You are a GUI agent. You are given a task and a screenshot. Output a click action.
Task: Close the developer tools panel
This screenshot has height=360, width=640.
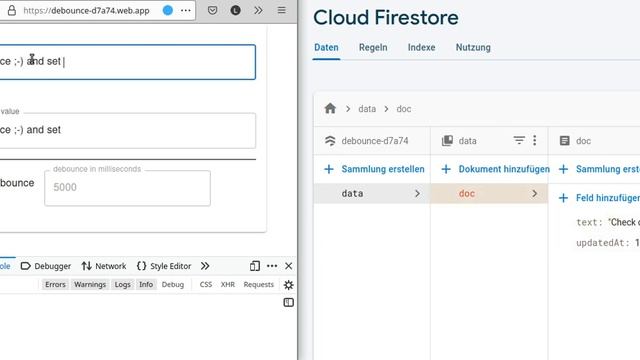tap(289, 266)
